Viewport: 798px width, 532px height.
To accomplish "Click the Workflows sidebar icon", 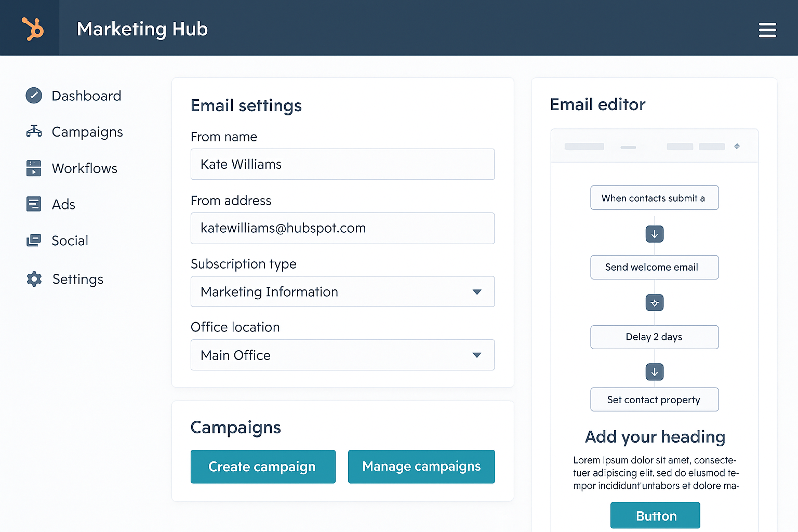I will tap(34, 168).
